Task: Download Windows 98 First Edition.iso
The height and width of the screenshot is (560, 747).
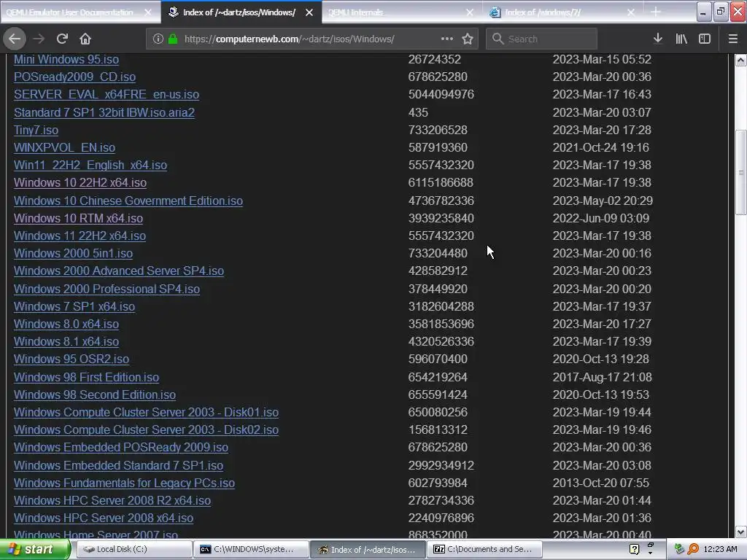Action: click(x=86, y=377)
